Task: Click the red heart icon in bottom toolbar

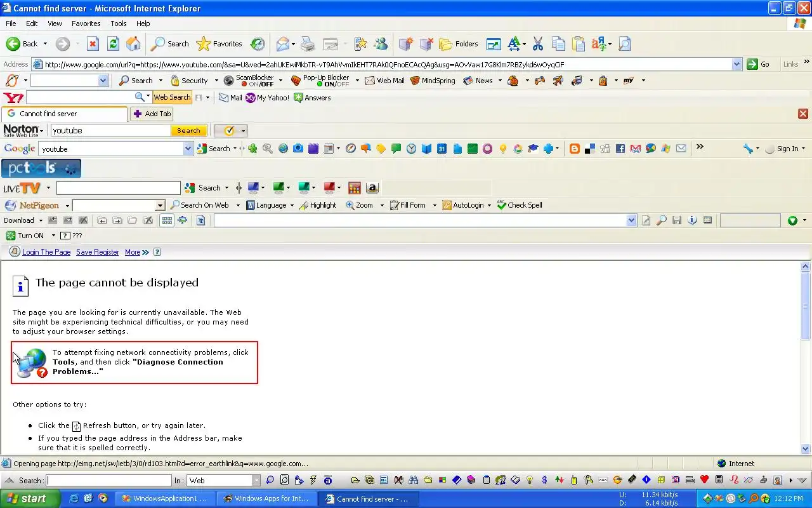Action: [x=704, y=480]
